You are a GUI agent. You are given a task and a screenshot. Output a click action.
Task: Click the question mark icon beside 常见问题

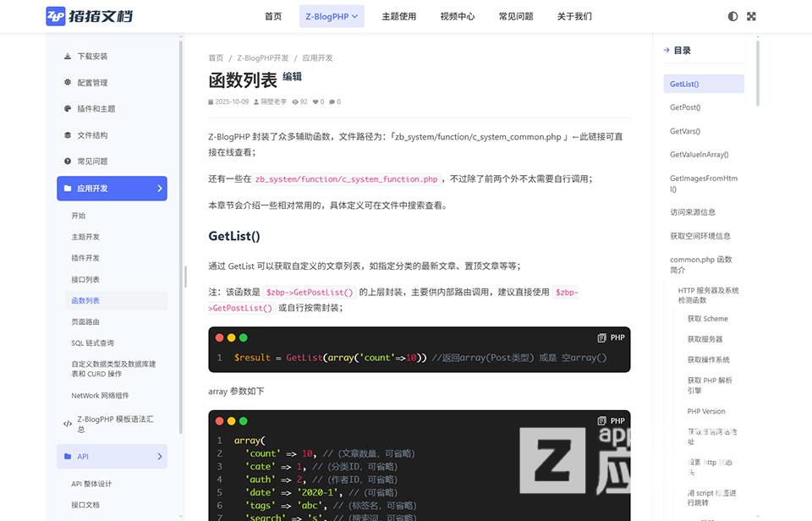68,161
